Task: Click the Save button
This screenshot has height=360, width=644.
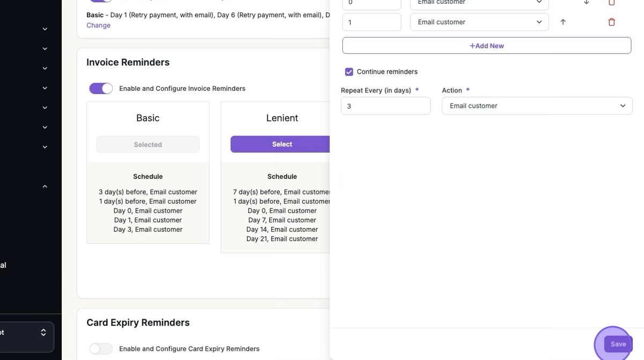Action: coord(618,344)
